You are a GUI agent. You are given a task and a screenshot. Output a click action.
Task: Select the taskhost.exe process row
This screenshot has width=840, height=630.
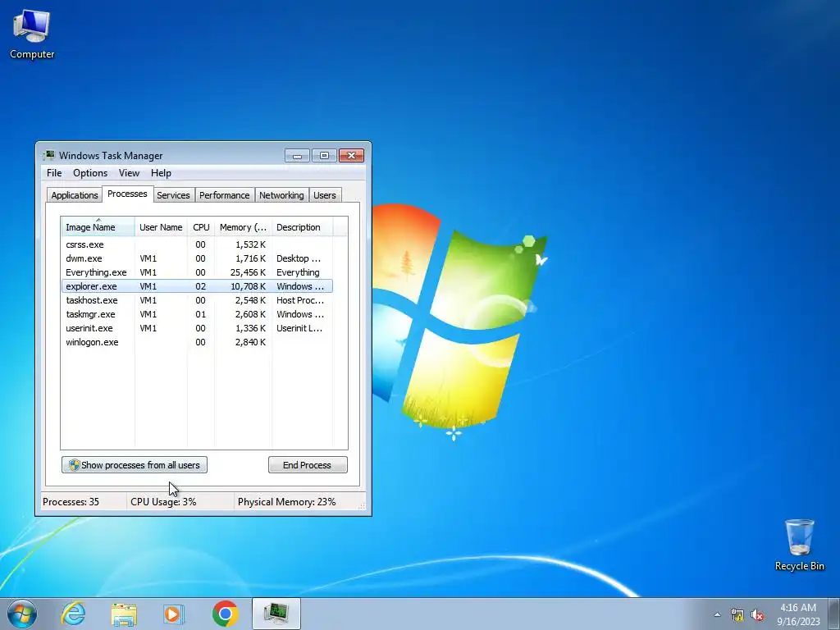[x=197, y=300]
